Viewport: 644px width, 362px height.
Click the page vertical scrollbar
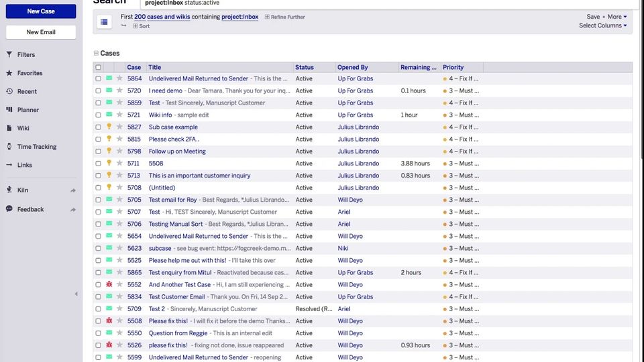tap(642, 78)
